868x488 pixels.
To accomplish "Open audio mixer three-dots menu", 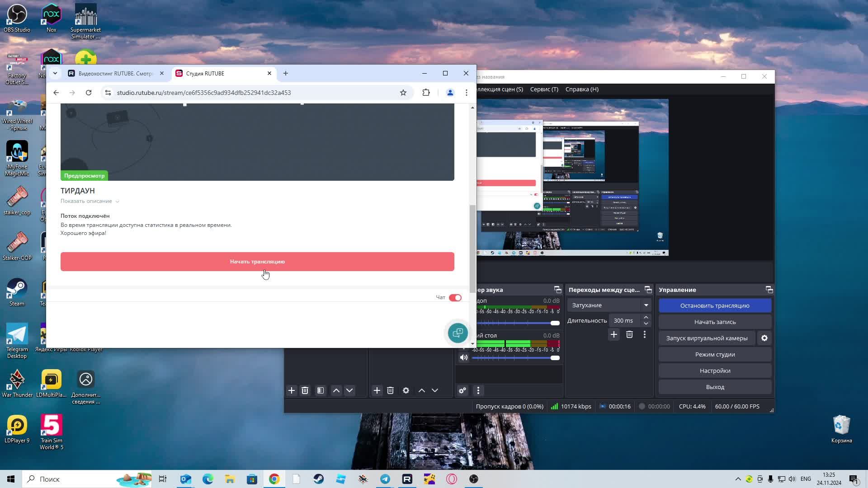I will 478,390.
